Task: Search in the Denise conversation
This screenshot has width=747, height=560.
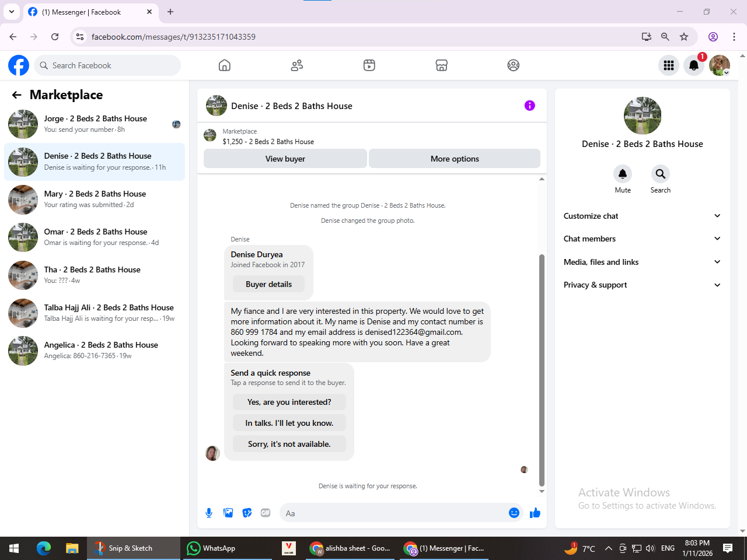Action: point(661,174)
